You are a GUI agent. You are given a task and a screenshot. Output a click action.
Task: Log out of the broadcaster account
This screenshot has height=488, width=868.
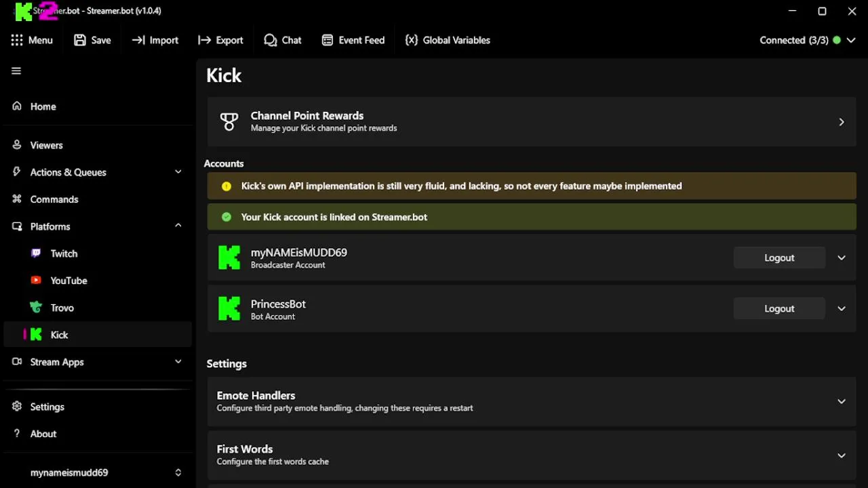click(779, 258)
